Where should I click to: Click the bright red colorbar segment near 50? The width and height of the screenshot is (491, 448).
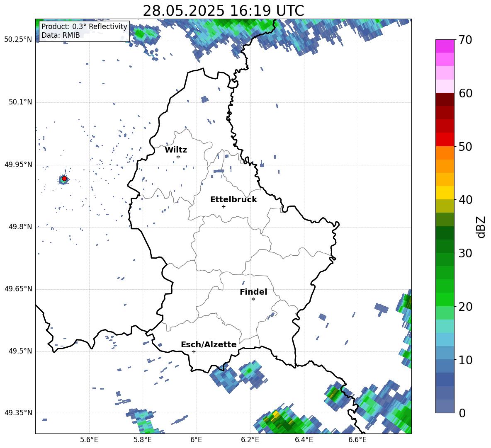pos(445,140)
